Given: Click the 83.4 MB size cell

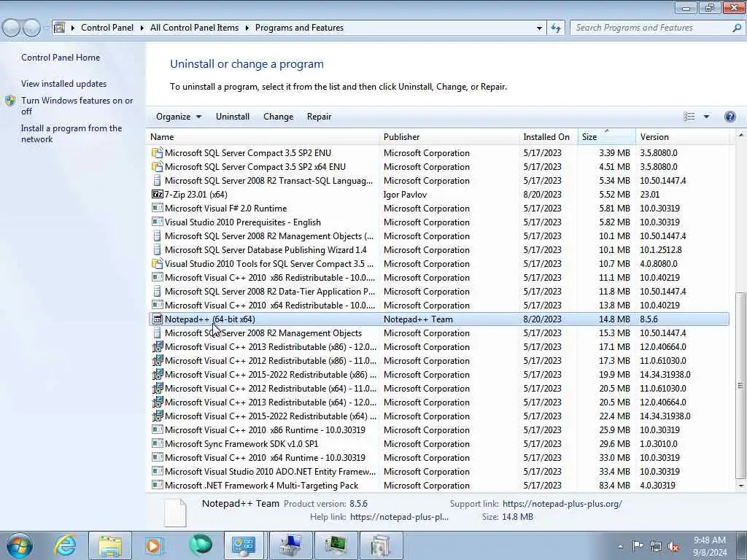Looking at the screenshot, I should coord(614,486).
